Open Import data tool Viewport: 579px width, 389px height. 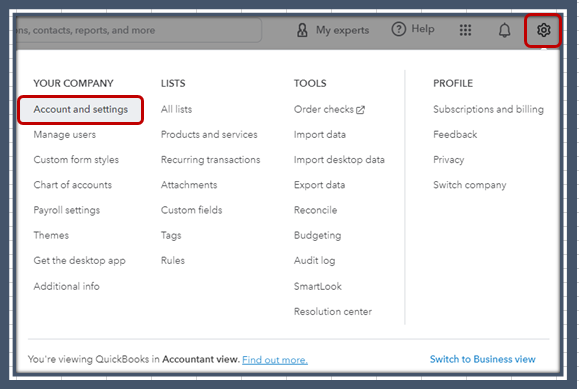pos(320,134)
